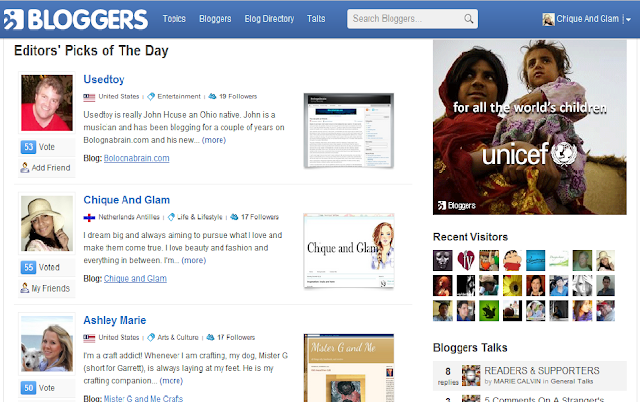Click Ashley Marie's profile photo
This screenshot has width=640, height=402.
47,344
